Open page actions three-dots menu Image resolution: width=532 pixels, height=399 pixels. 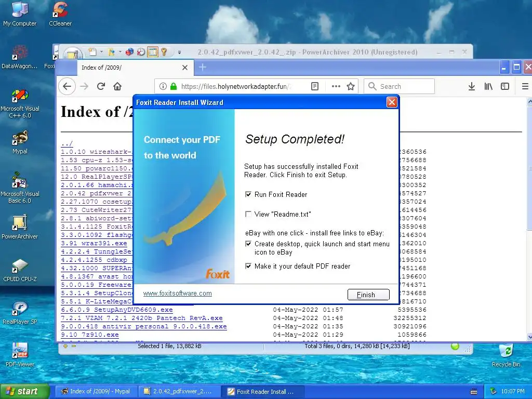336,87
